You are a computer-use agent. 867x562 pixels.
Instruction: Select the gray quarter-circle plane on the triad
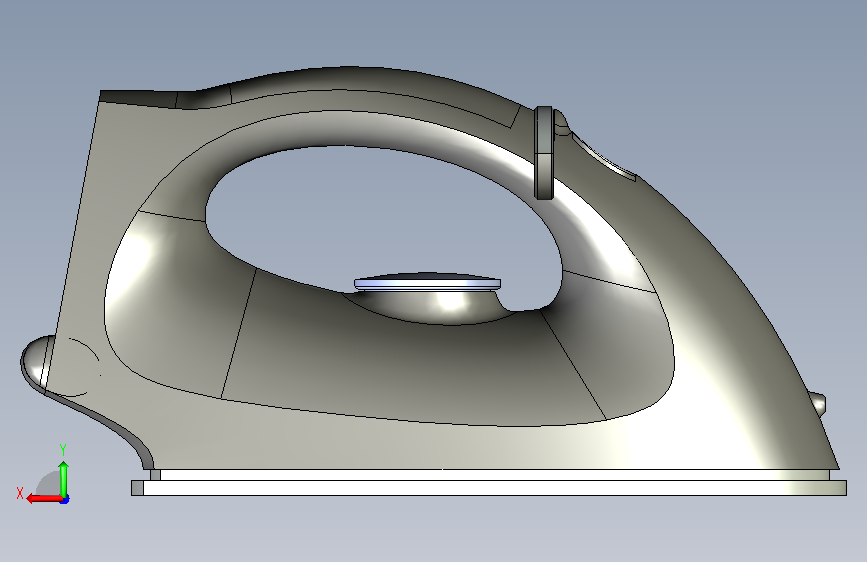[50, 485]
